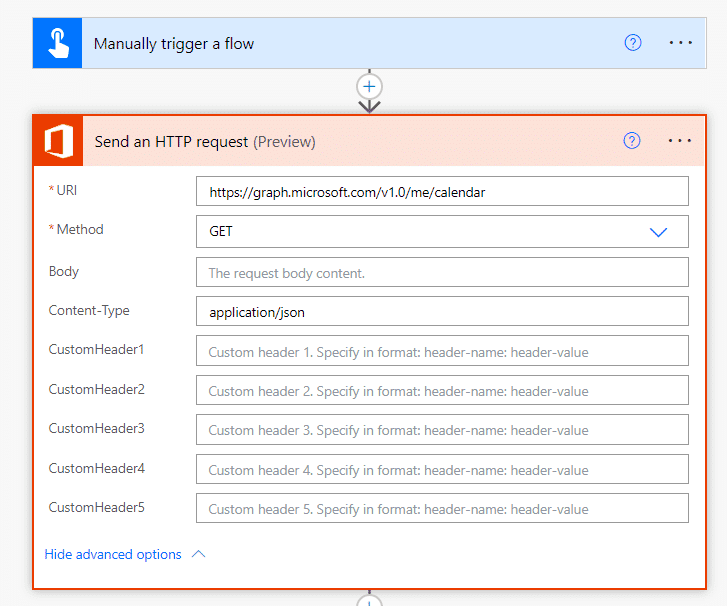Click the Body label
The width and height of the screenshot is (727, 606).
(64, 271)
